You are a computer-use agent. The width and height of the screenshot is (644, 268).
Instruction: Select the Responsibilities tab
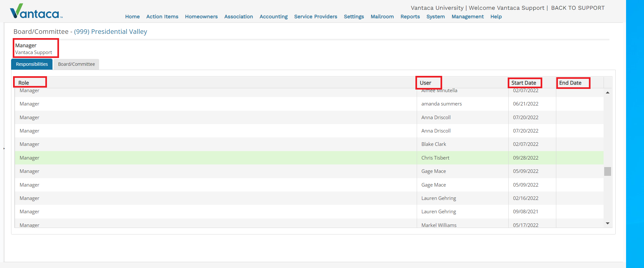pos(32,64)
